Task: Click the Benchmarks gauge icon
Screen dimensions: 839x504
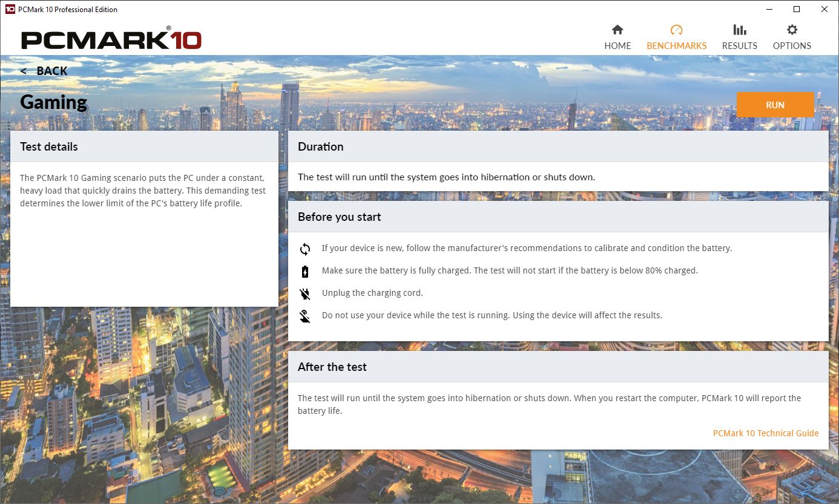Action: coord(676,30)
